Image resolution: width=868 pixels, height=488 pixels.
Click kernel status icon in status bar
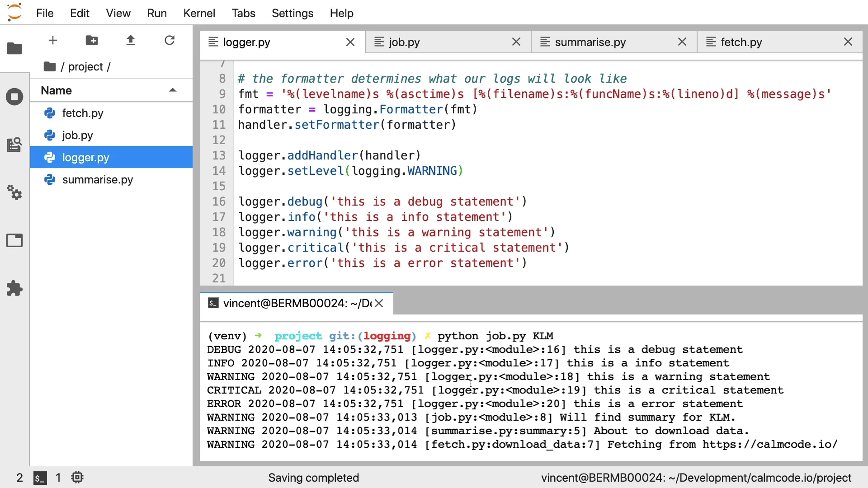pyautogui.click(x=77, y=478)
